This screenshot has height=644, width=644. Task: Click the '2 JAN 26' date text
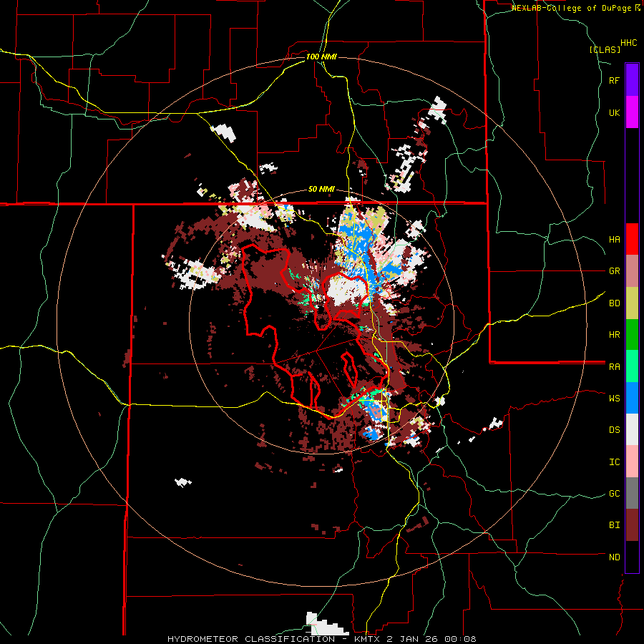pos(412,639)
